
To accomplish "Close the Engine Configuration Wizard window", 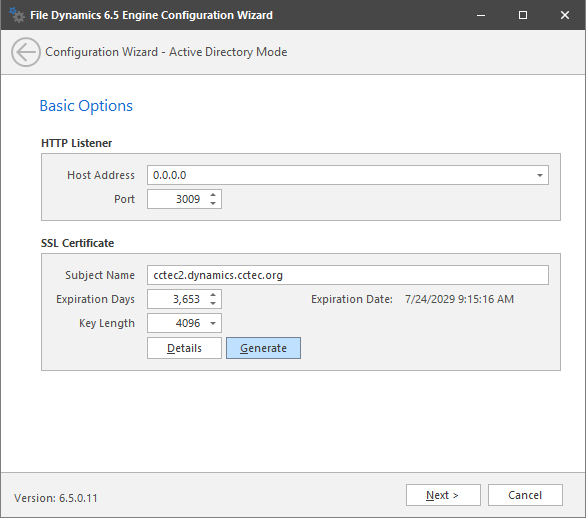I will (x=565, y=15).
